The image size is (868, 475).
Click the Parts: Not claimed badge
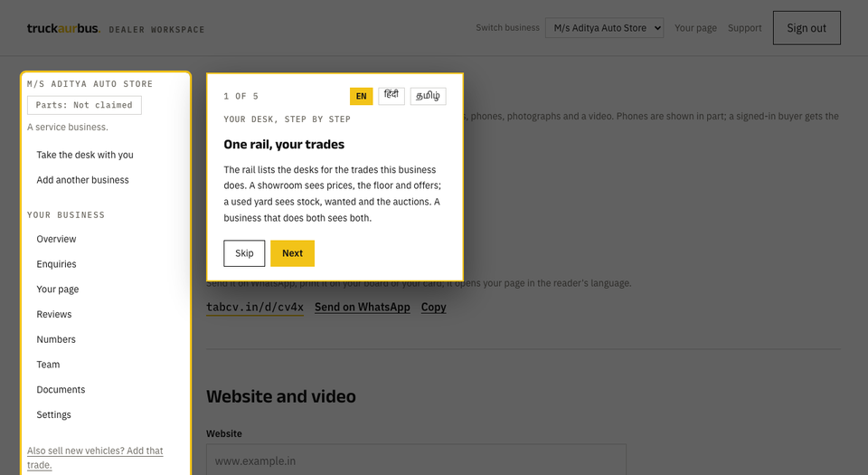point(84,105)
